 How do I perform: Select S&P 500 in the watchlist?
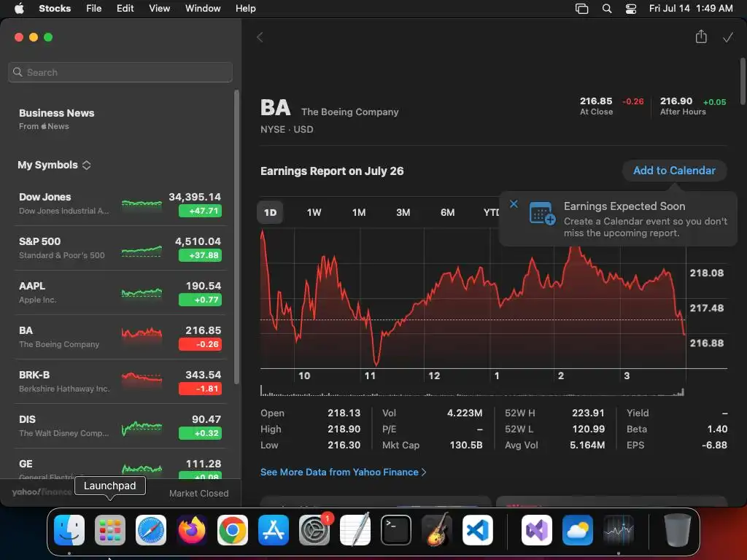click(x=120, y=248)
